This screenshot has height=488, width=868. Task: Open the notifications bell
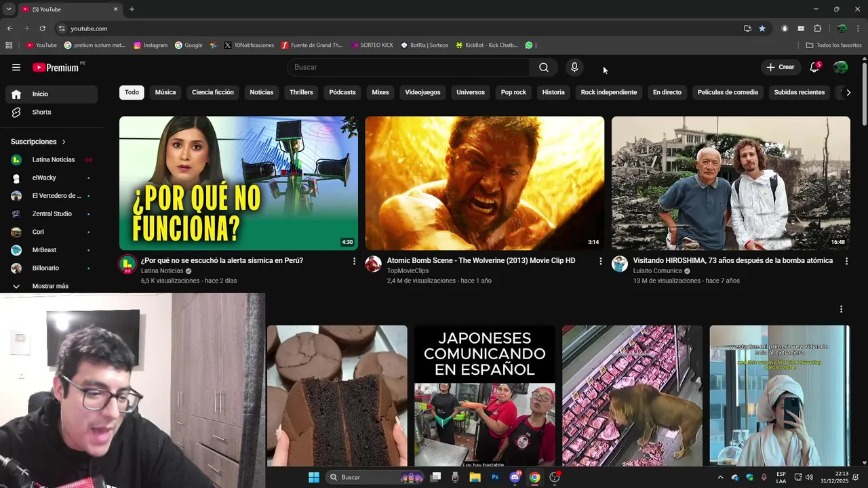point(815,67)
